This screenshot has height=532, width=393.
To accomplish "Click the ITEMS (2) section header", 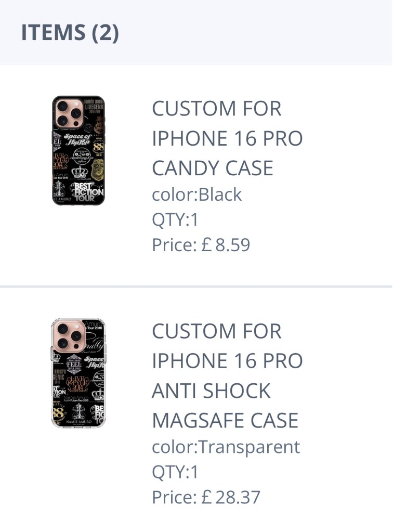I will point(70,33).
